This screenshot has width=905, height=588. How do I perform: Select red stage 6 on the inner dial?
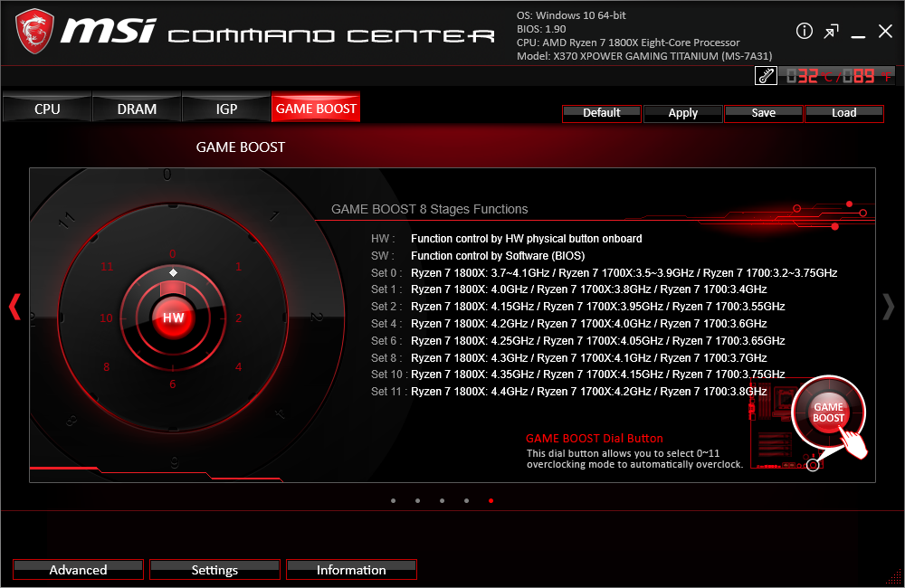pyautogui.click(x=173, y=384)
